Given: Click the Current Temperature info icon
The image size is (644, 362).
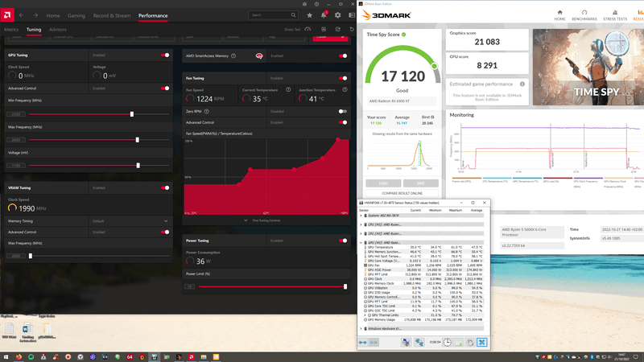Looking at the screenshot, I should click(x=288, y=89).
